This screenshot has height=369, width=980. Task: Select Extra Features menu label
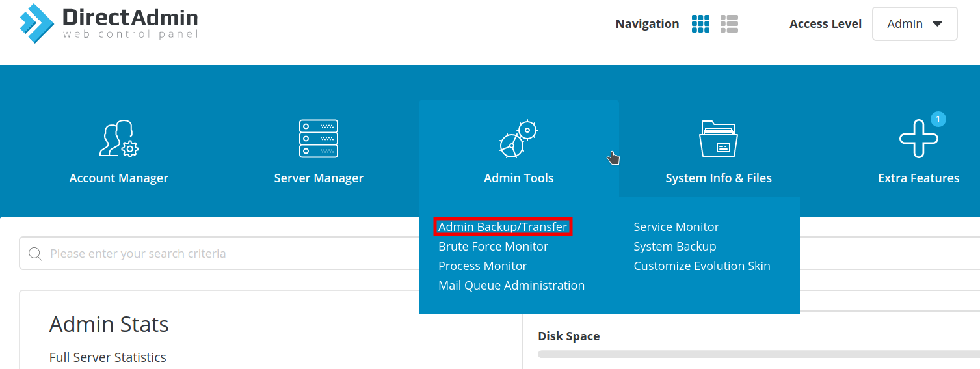click(x=918, y=178)
